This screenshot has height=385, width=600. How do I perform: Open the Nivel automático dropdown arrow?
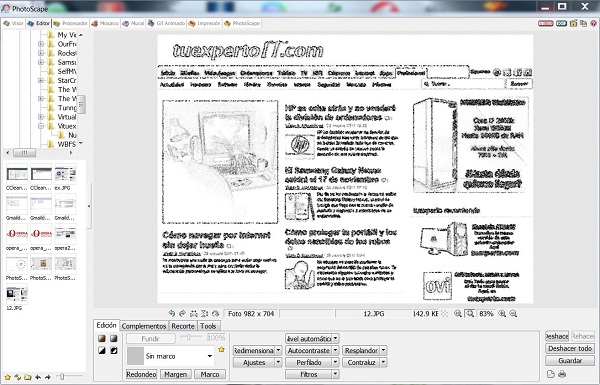[335, 338]
